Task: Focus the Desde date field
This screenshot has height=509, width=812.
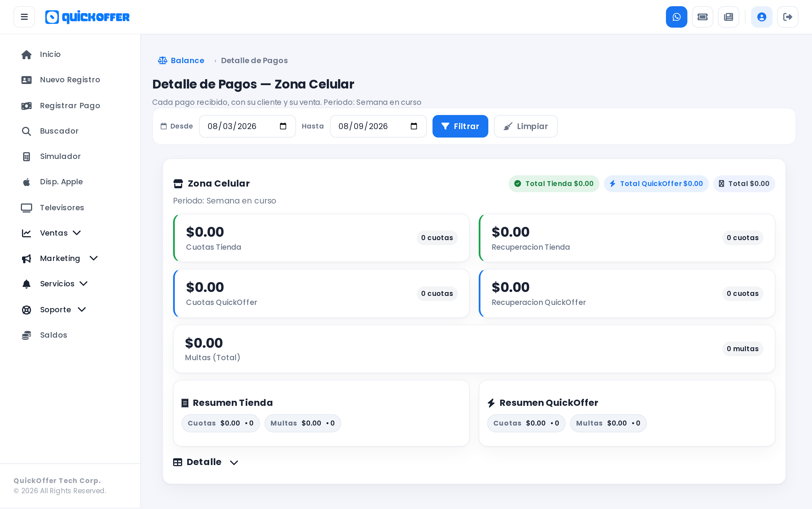Action: 247,126
